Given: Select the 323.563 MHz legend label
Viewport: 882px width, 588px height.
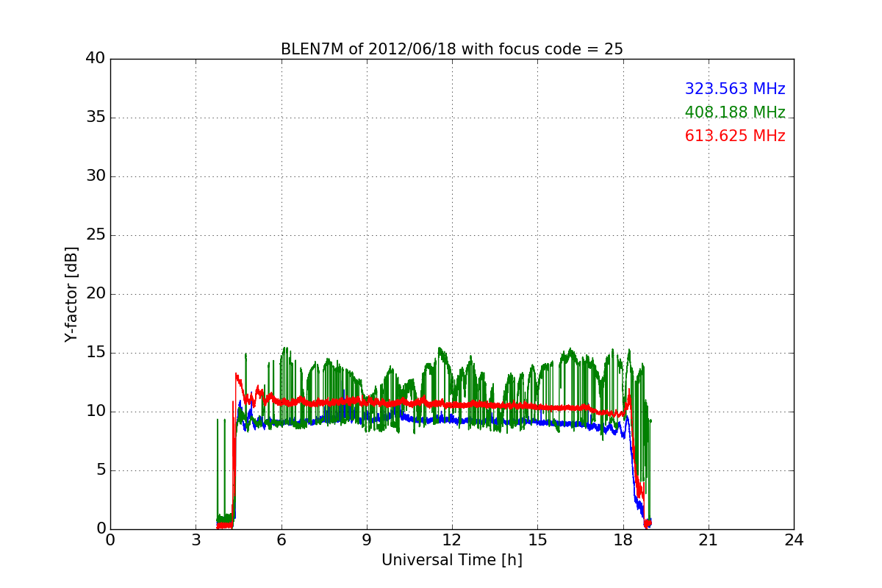Looking at the screenshot, I should [x=735, y=89].
